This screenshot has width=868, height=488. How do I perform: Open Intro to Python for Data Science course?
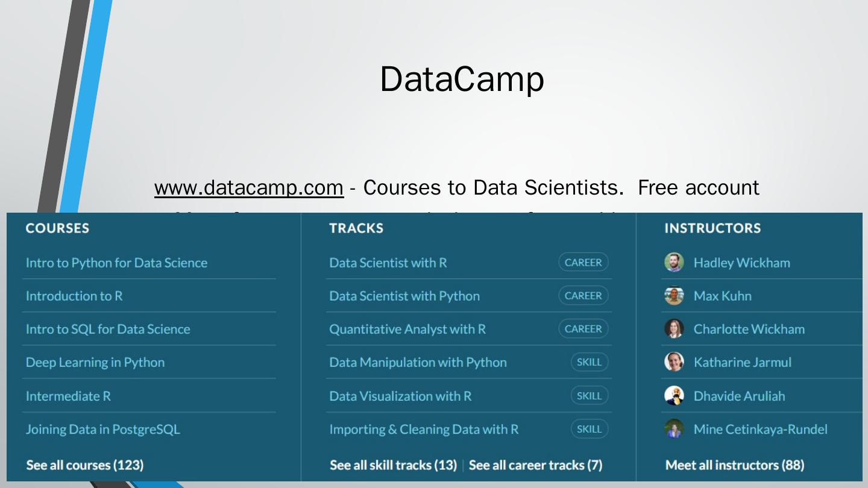coord(116,263)
